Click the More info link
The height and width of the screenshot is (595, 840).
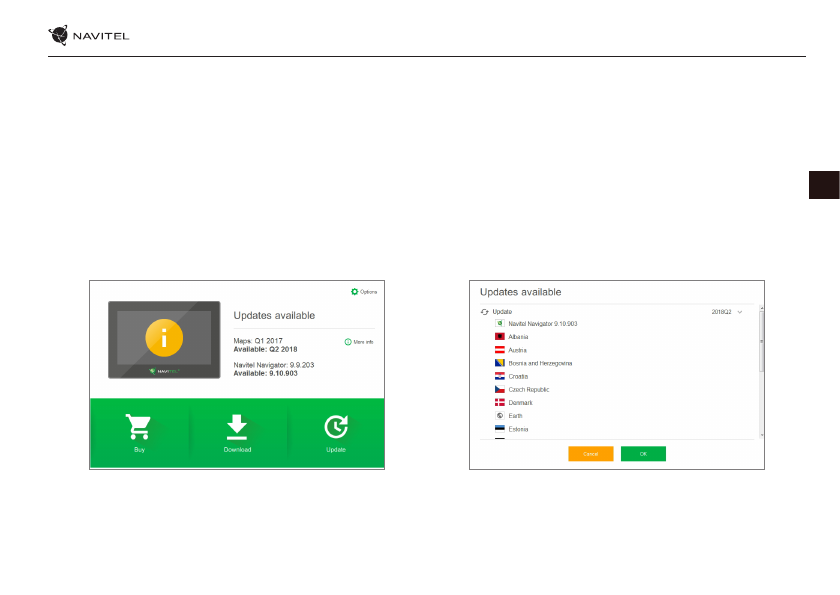[x=359, y=342]
